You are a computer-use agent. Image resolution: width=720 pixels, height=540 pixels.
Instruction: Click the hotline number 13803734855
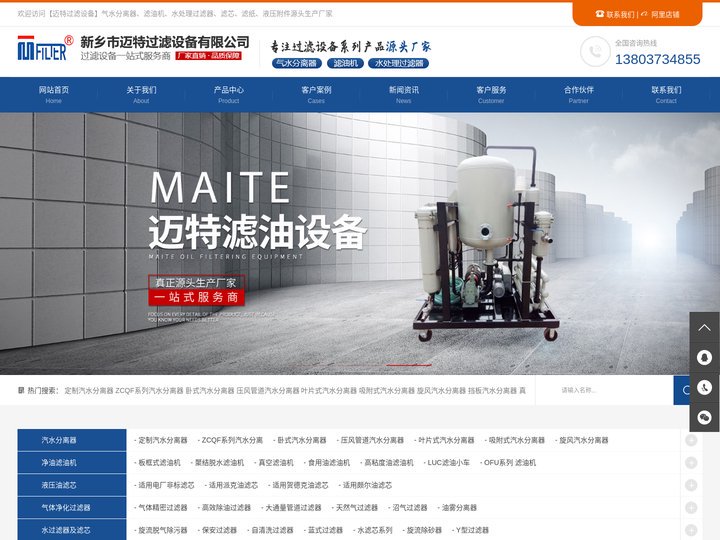658,59
